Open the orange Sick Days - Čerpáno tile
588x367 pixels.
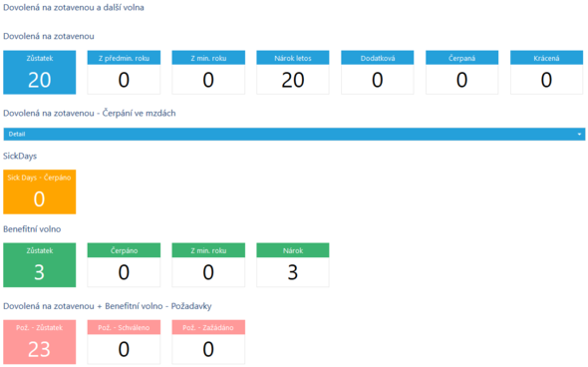pos(40,191)
